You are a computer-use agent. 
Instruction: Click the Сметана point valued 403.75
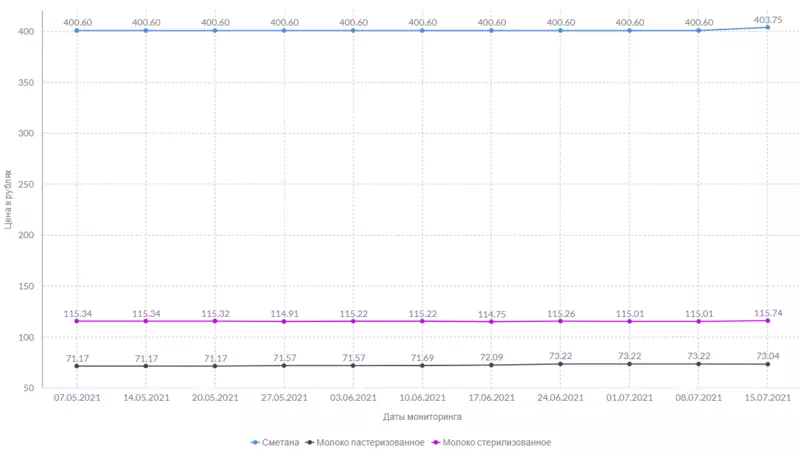pyautogui.click(x=767, y=27)
